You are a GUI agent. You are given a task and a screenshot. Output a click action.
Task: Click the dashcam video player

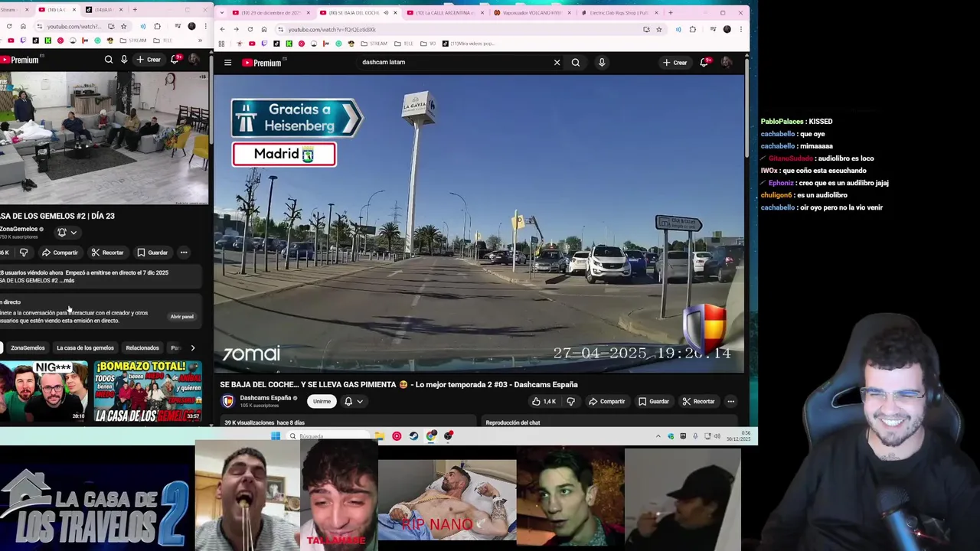click(479, 223)
